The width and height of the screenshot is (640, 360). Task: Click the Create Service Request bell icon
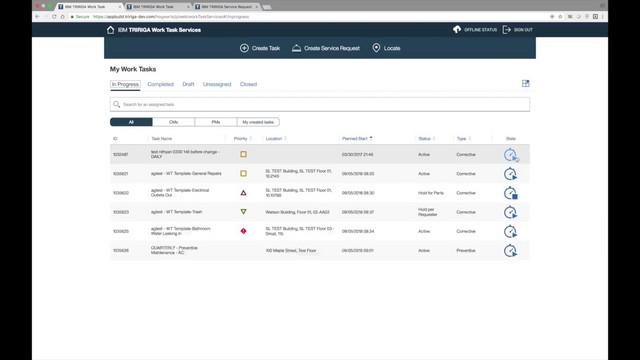[296, 48]
